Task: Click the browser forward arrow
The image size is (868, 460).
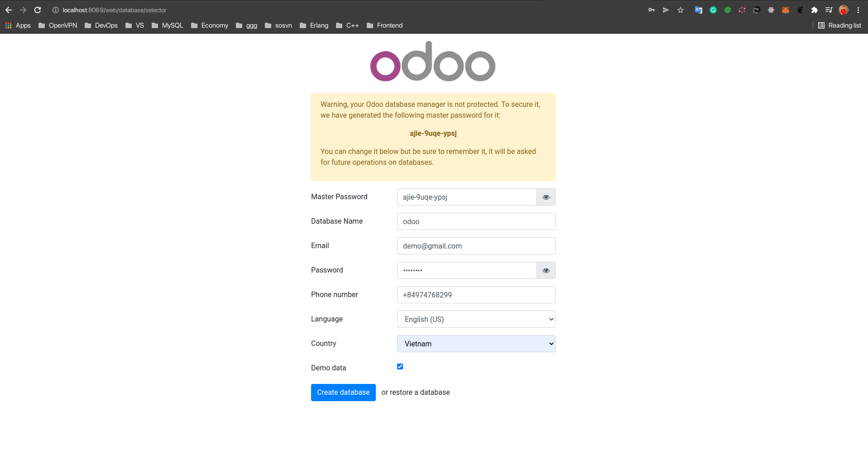Action: pos(23,10)
